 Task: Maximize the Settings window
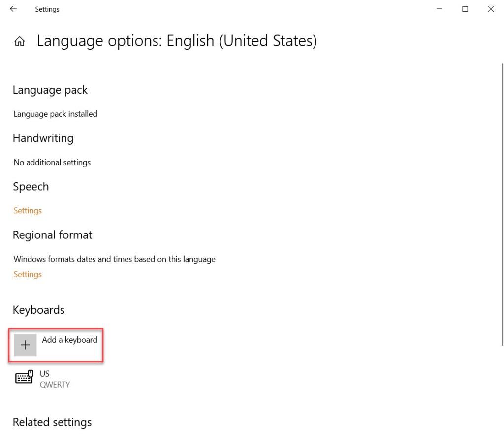[465, 9]
